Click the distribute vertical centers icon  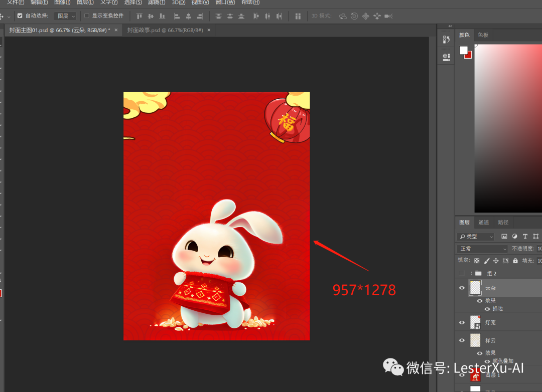pyautogui.click(x=230, y=16)
